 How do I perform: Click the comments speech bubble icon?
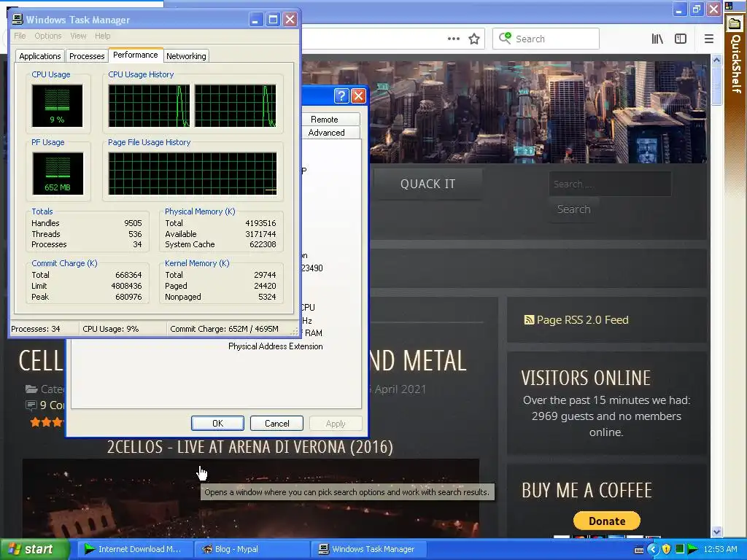31,405
